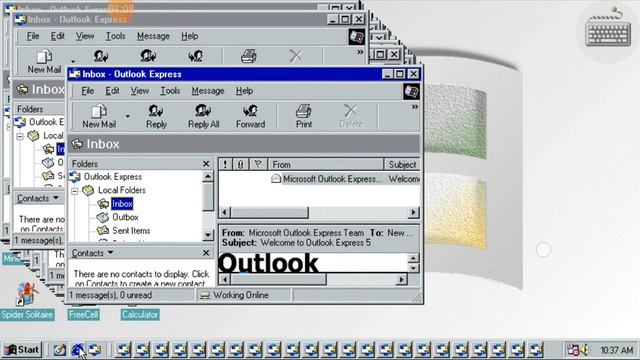
Task: Sort by Flag column header
Action: point(258,164)
